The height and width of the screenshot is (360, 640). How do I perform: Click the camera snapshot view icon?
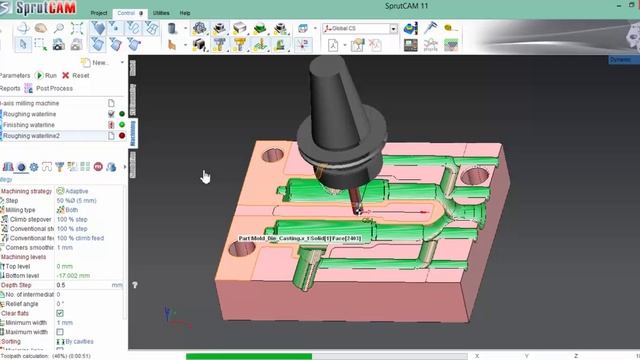pyautogui.click(x=59, y=44)
